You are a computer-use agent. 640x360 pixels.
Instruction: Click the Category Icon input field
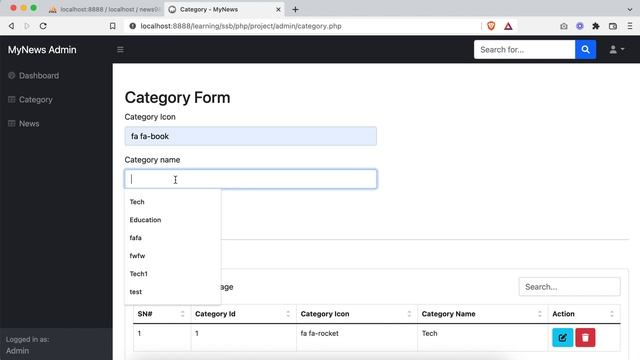(x=251, y=136)
